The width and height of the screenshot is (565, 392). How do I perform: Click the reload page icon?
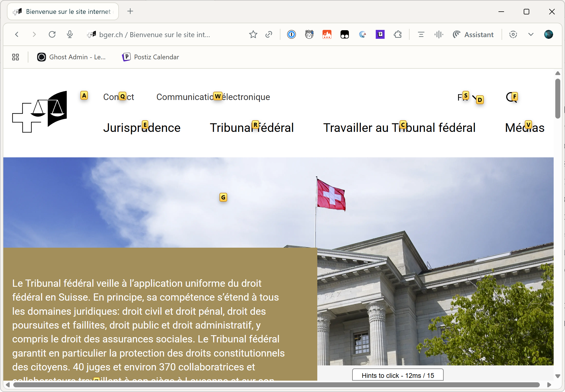(x=52, y=34)
